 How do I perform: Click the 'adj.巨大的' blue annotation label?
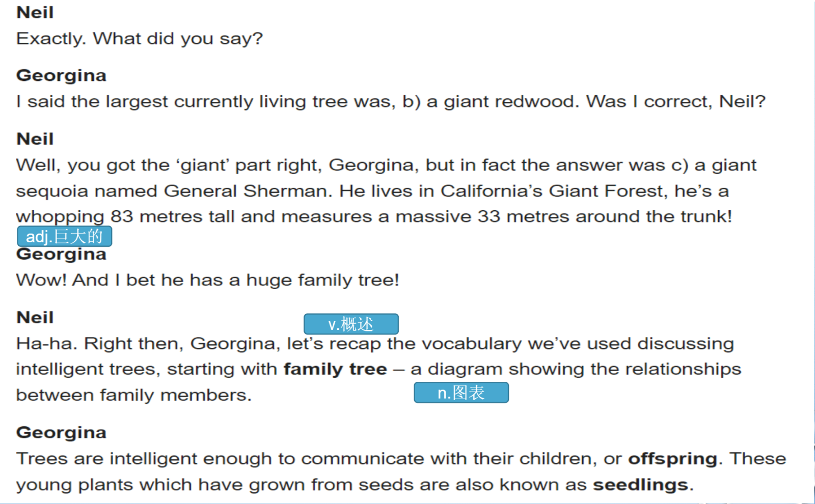[64, 236]
